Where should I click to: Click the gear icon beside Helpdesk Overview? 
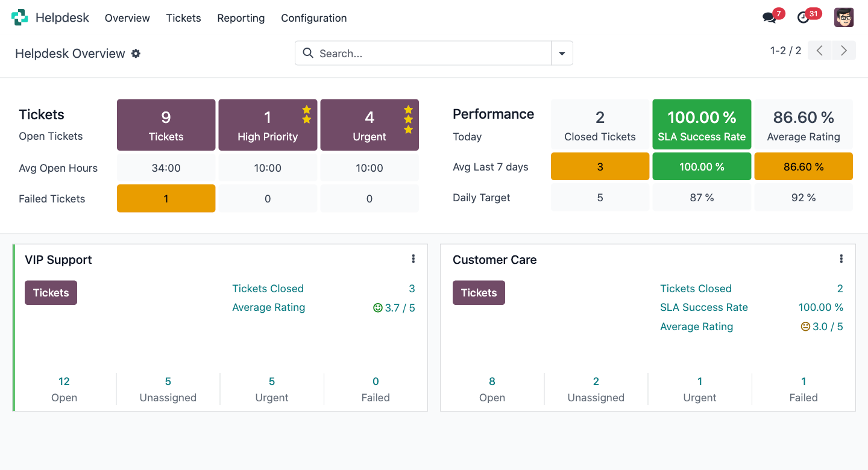[136, 54]
